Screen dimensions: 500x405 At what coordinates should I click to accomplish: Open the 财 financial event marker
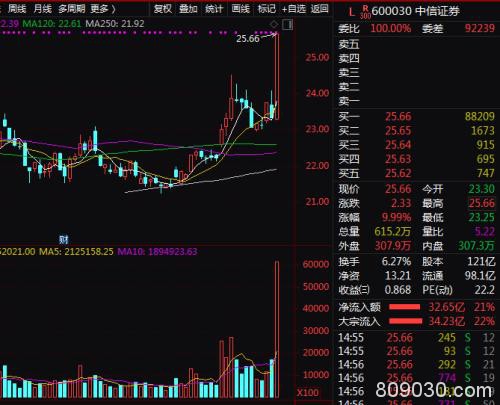tap(63, 239)
